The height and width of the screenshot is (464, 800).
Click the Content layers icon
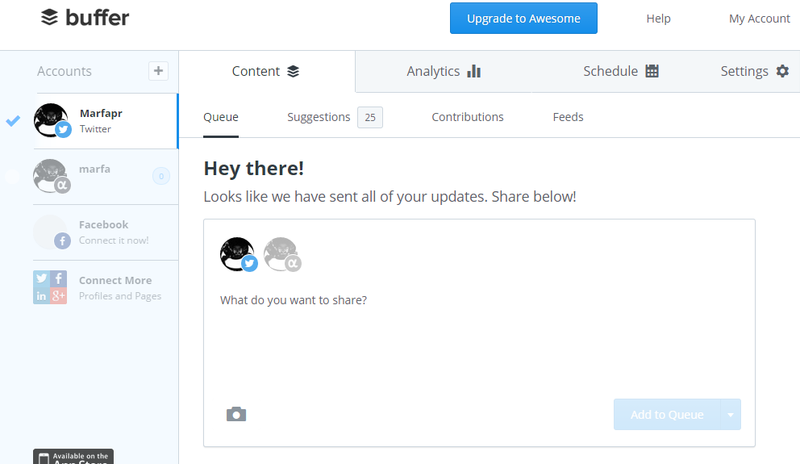(x=293, y=71)
